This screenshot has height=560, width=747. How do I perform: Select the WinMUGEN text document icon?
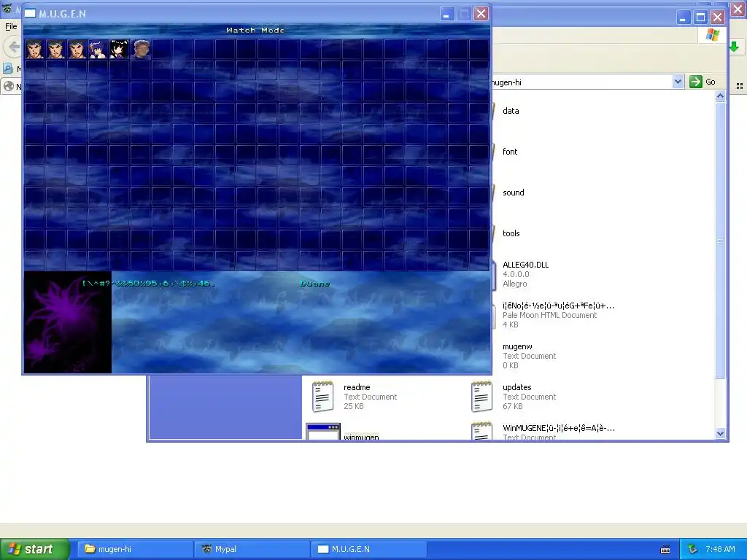(x=481, y=431)
